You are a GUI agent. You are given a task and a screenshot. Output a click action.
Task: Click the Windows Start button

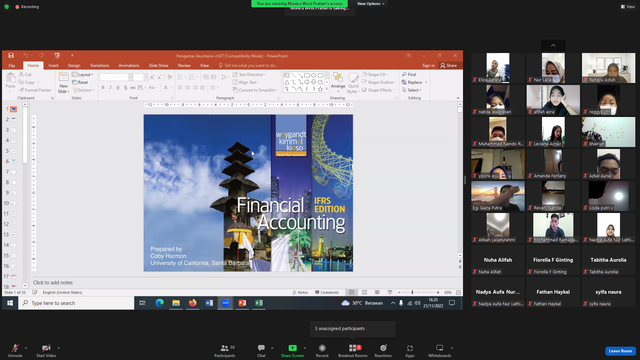(10, 303)
